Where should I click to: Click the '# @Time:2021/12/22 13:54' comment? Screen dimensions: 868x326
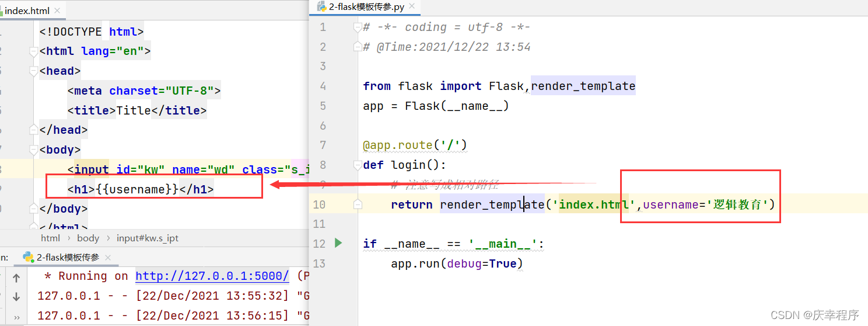(446, 47)
